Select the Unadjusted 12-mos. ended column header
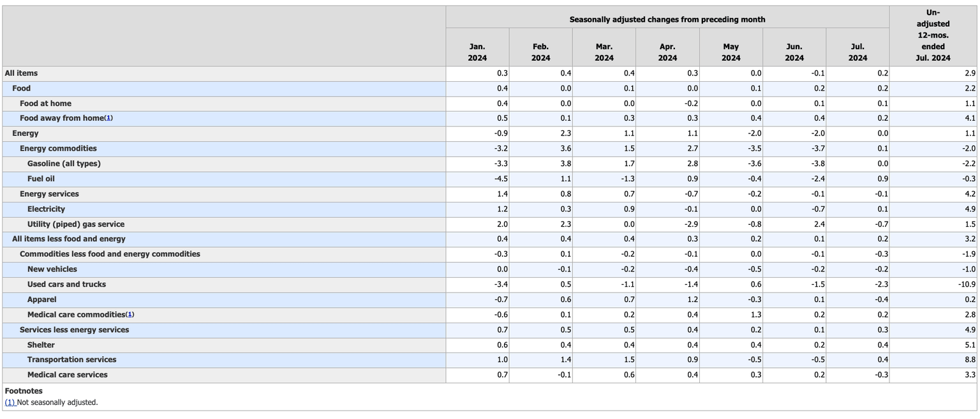Image resolution: width=980 pixels, height=419 pixels. click(x=933, y=35)
